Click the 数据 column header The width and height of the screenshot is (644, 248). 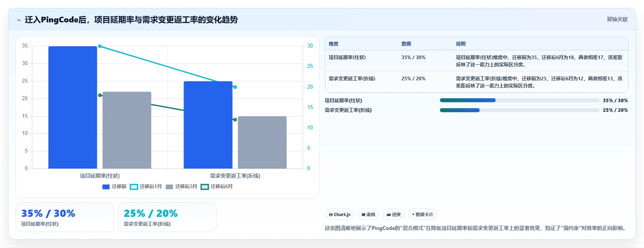(406, 44)
